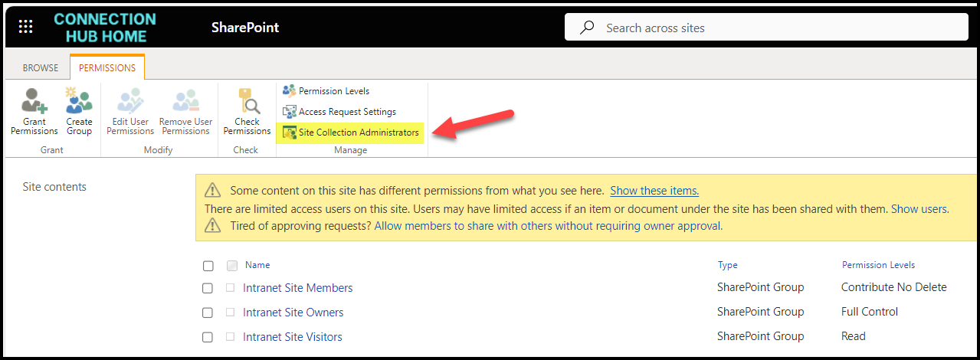980x360 pixels.
Task: Open the Intranet Site Owners group
Action: click(x=293, y=313)
